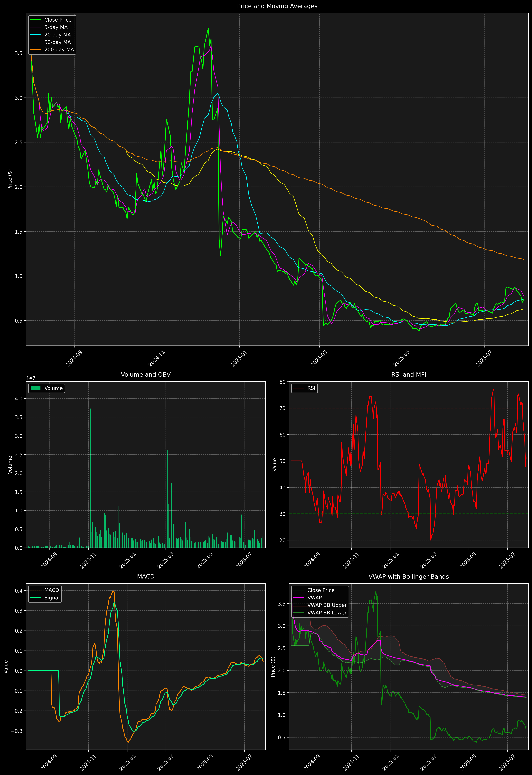Select the 'Signal' legend entry
The image size is (532, 775).
(x=52, y=598)
